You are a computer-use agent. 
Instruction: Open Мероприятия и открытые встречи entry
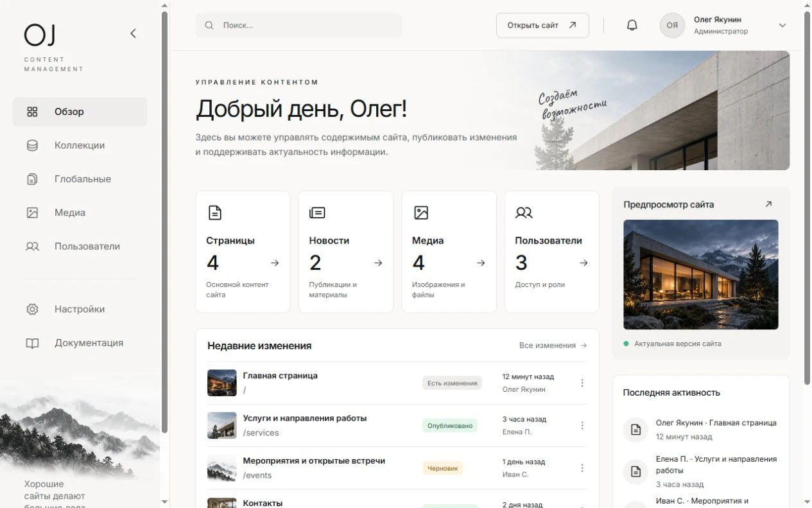[x=314, y=461]
